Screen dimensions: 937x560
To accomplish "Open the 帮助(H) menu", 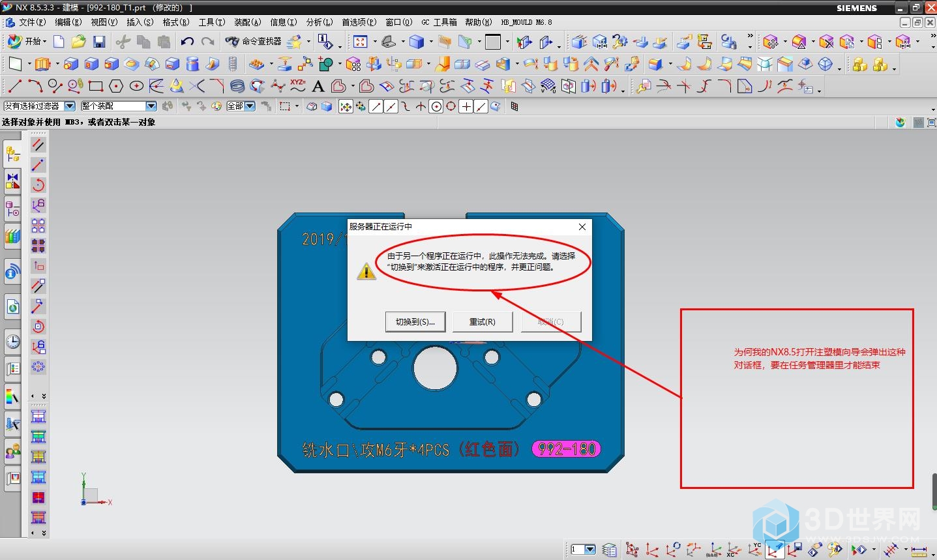I will click(x=479, y=22).
